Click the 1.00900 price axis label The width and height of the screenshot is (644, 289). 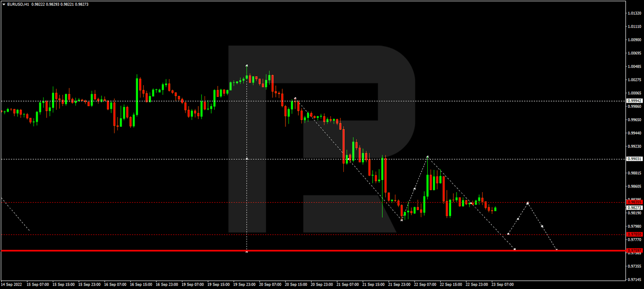635,40
